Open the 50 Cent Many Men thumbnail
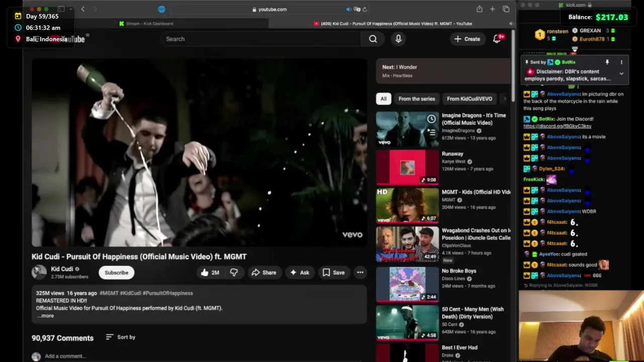Screen dimensions: 644x362 tap(408, 323)
